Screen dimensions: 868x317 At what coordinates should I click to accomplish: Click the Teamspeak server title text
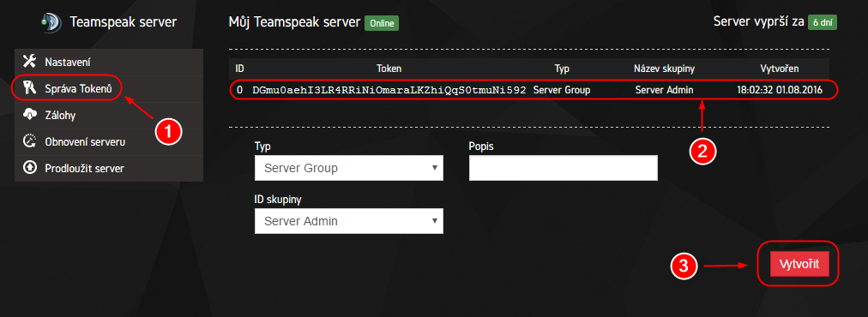pyautogui.click(x=124, y=22)
